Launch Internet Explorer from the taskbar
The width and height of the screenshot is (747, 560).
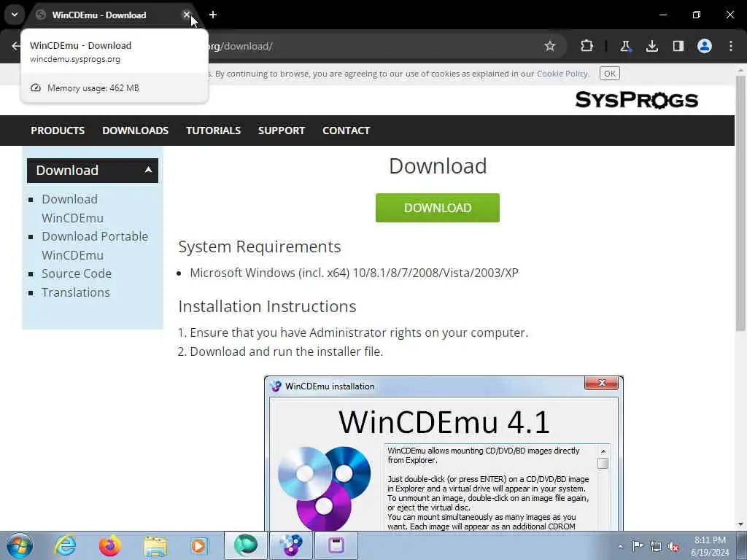pyautogui.click(x=65, y=545)
